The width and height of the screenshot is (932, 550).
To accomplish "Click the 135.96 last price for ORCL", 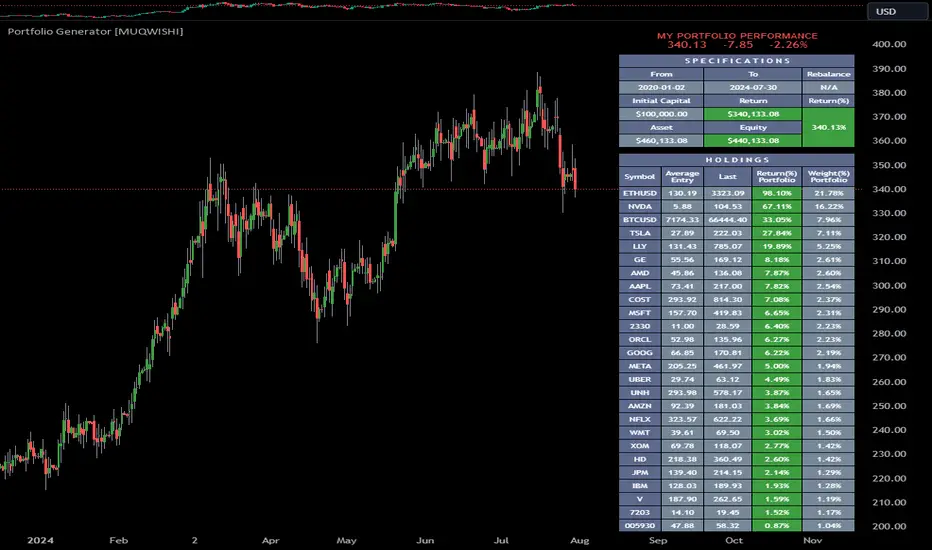I will (727, 340).
